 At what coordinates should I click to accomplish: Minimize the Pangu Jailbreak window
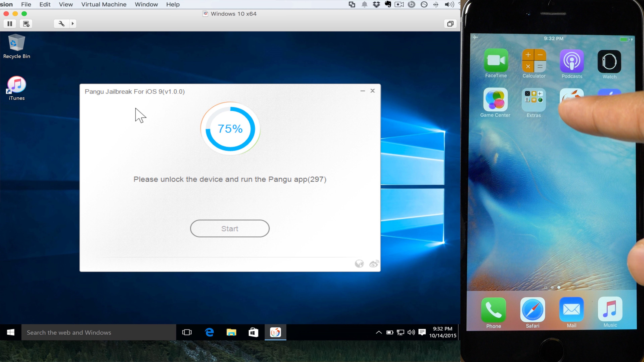[362, 91]
